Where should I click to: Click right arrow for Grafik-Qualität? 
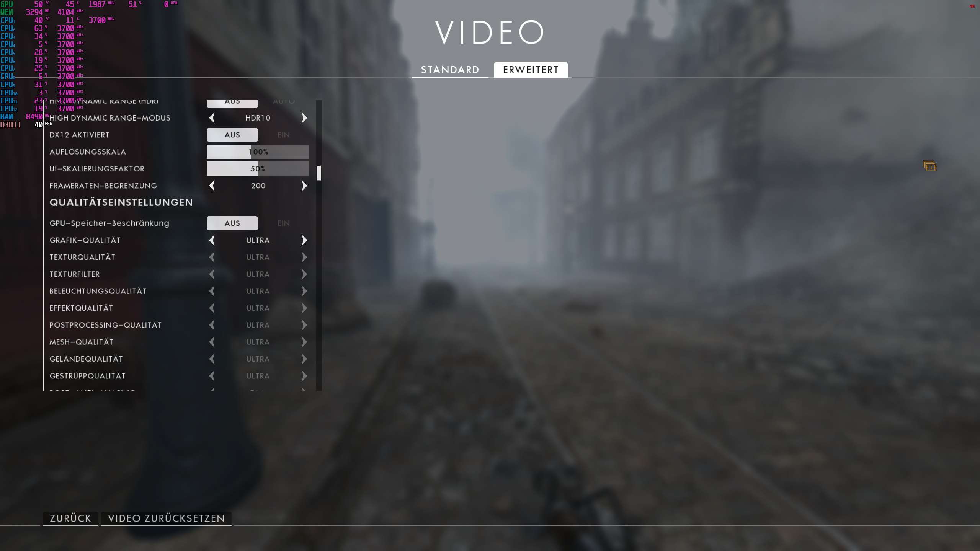tap(304, 240)
